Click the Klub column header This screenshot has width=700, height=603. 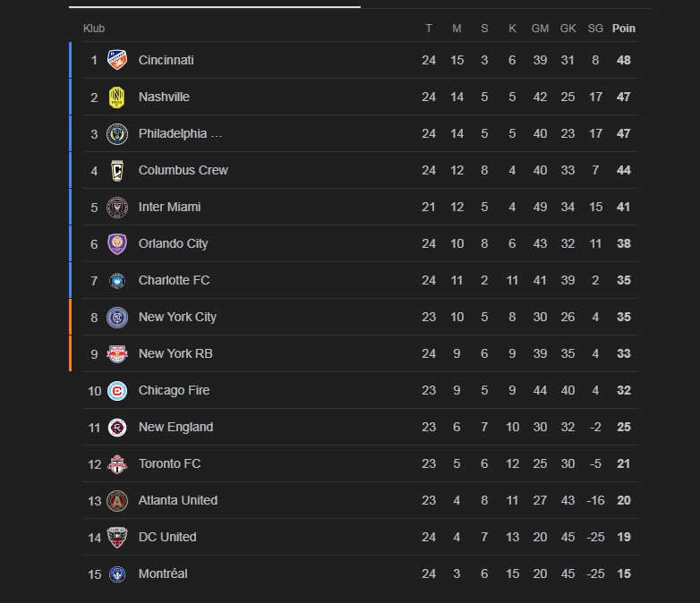[94, 29]
